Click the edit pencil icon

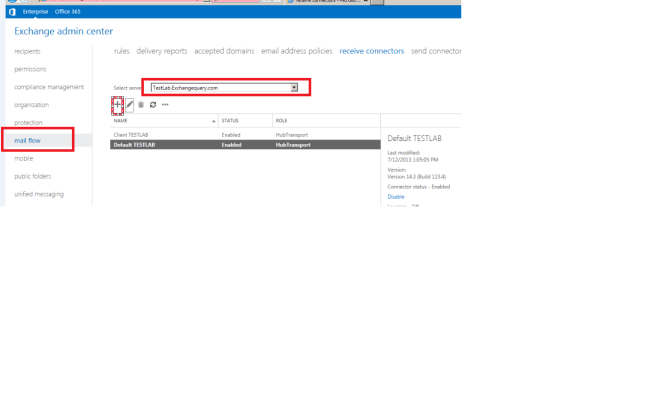(x=129, y=104)
